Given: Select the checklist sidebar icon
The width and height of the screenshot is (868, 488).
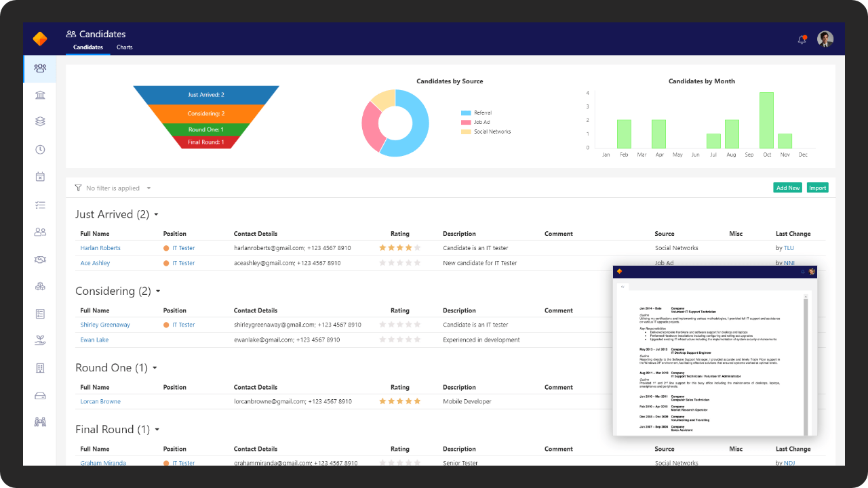Looking at the screenshot, I should coord(39,204).
